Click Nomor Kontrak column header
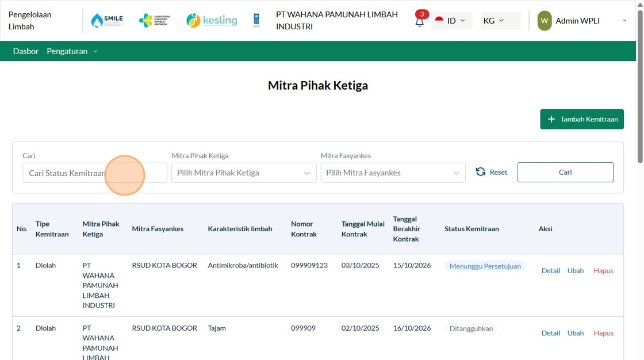The image size is (644, 360). 304,229
